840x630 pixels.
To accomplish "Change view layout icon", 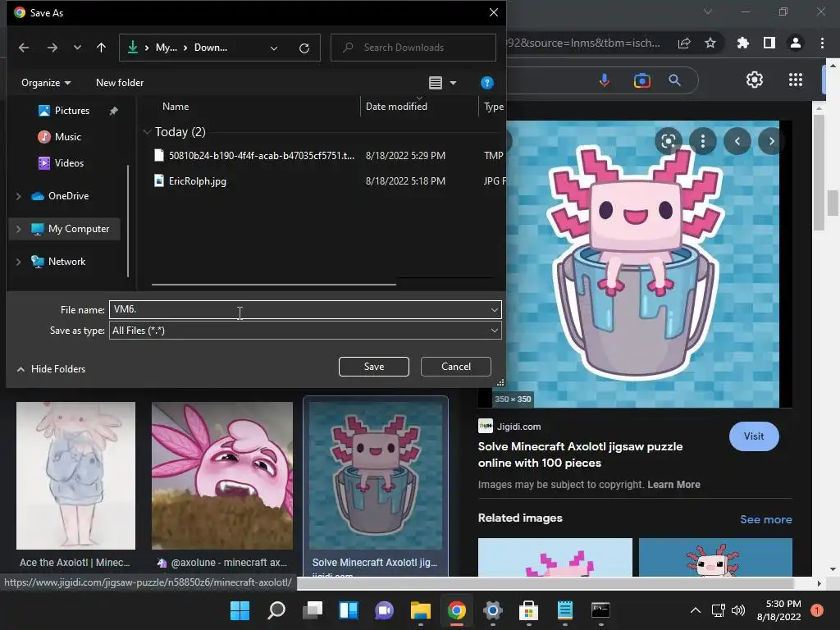I will point(436,83).
